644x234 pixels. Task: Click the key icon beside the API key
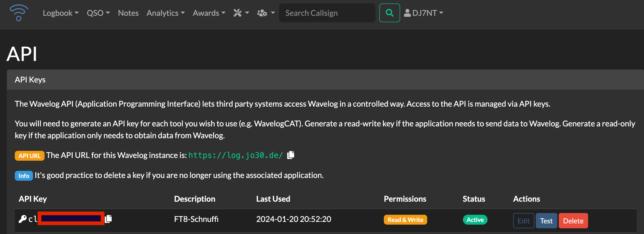[x=22, y=219]
